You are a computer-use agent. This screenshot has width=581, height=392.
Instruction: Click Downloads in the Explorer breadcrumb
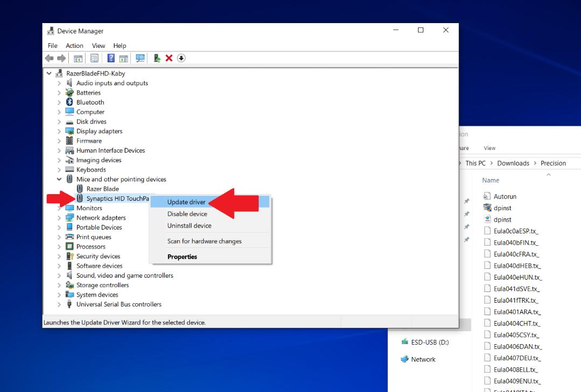pos(513,163)
